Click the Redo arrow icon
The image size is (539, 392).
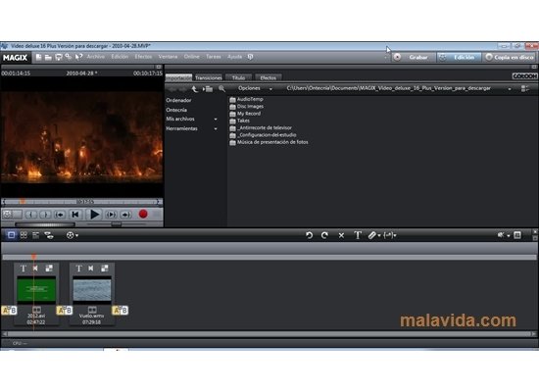tap(324, 235)
